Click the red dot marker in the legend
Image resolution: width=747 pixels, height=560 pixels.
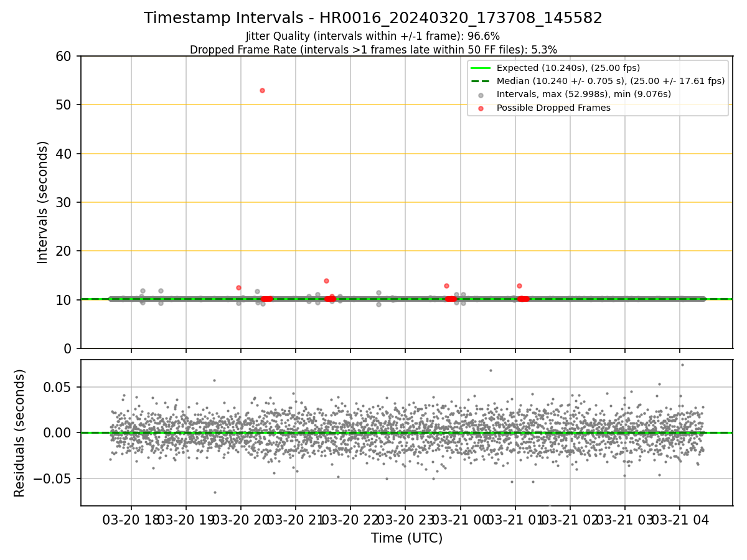click(x=481, y=108)
